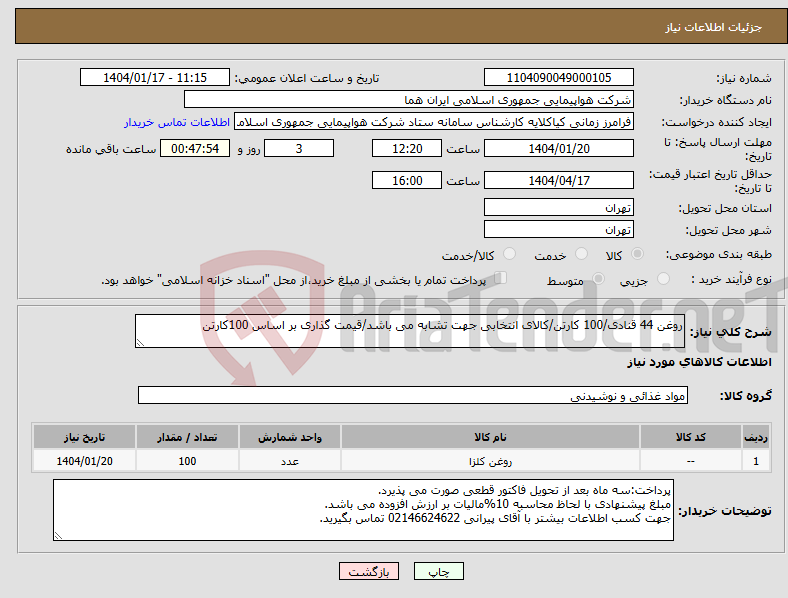Viewport: 788px width, 598px height.
Task: Click the delivery province تهران field
Action: [x=558, y=207]
